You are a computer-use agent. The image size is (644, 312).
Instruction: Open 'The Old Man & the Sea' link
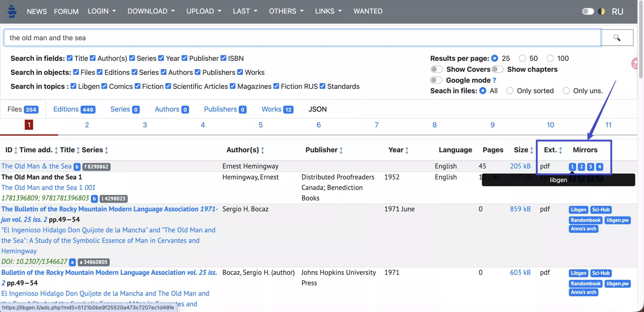click(x=36, y=166)
